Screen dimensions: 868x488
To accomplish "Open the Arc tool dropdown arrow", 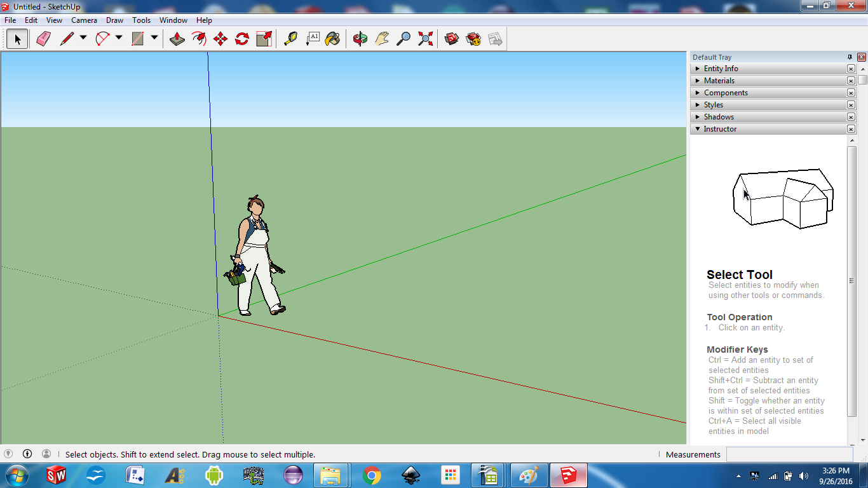I will click(119, 38).
